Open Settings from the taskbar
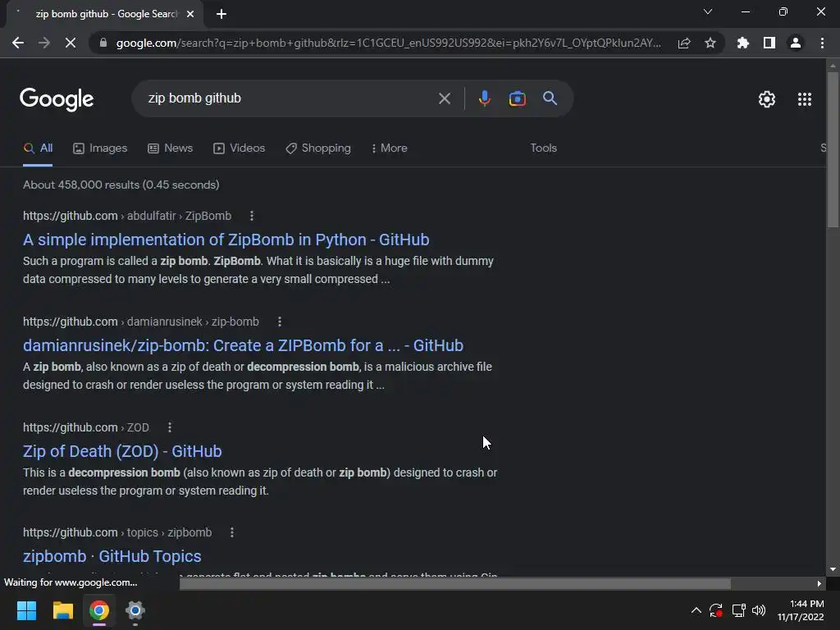 pos(135,610)
